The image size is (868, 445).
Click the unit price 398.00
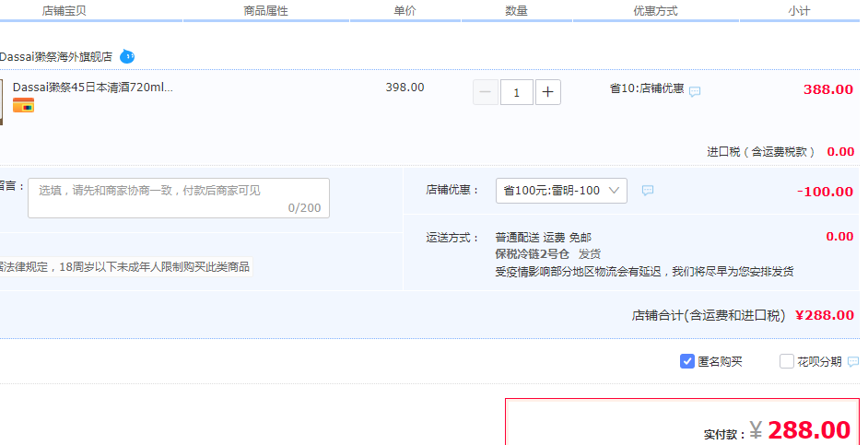405,88
